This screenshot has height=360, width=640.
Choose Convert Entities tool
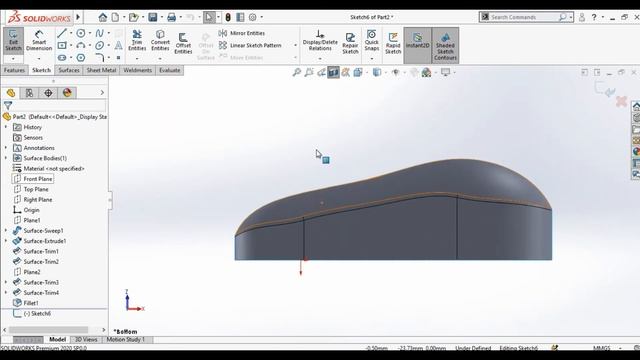click(160, 41)
